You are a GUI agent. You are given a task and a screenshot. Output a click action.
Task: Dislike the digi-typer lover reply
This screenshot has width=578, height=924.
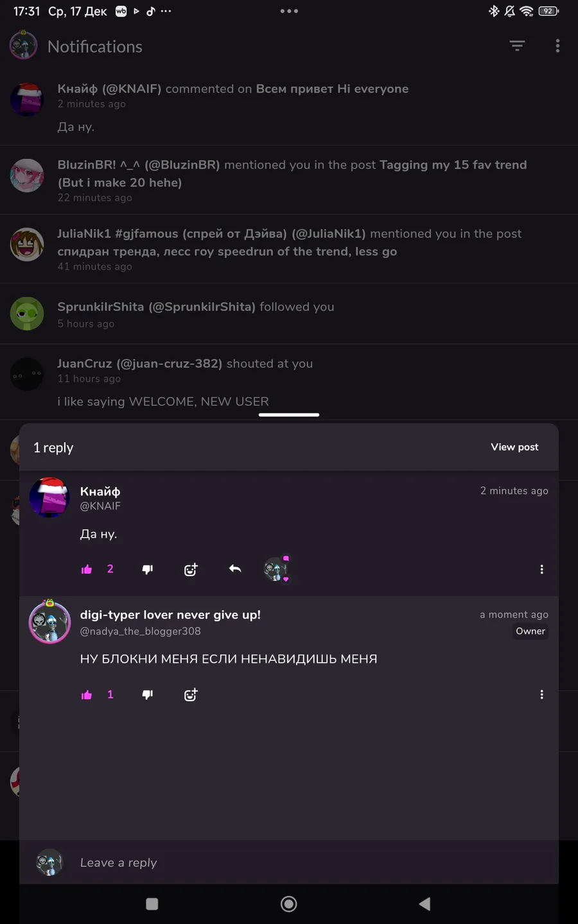tap(147, 695)
